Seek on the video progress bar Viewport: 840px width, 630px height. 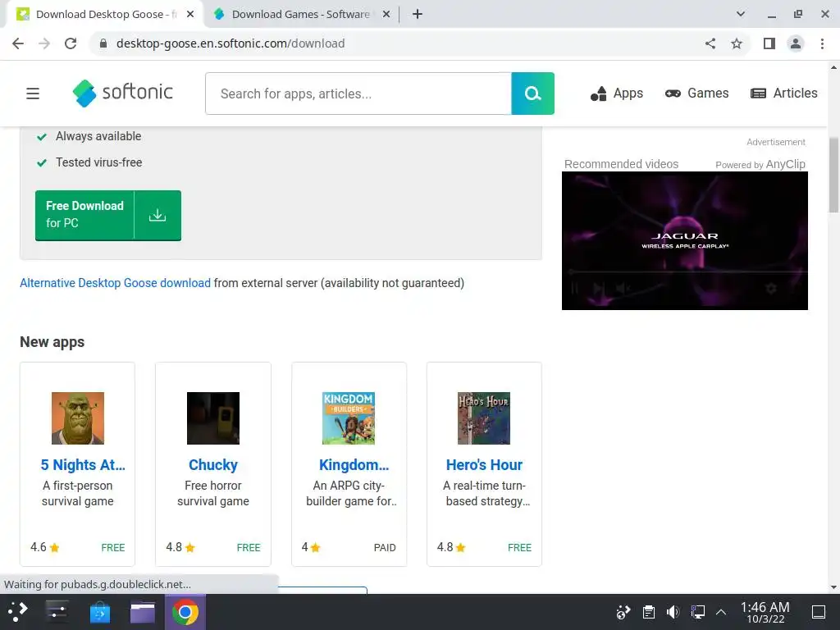tap(685, 272)
